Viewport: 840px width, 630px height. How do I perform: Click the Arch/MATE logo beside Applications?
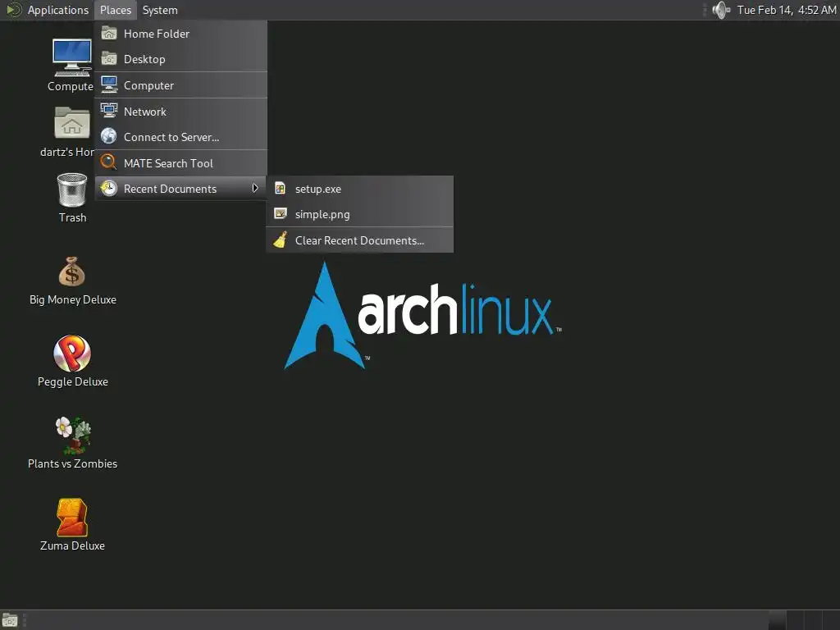(x=14, y=10)
